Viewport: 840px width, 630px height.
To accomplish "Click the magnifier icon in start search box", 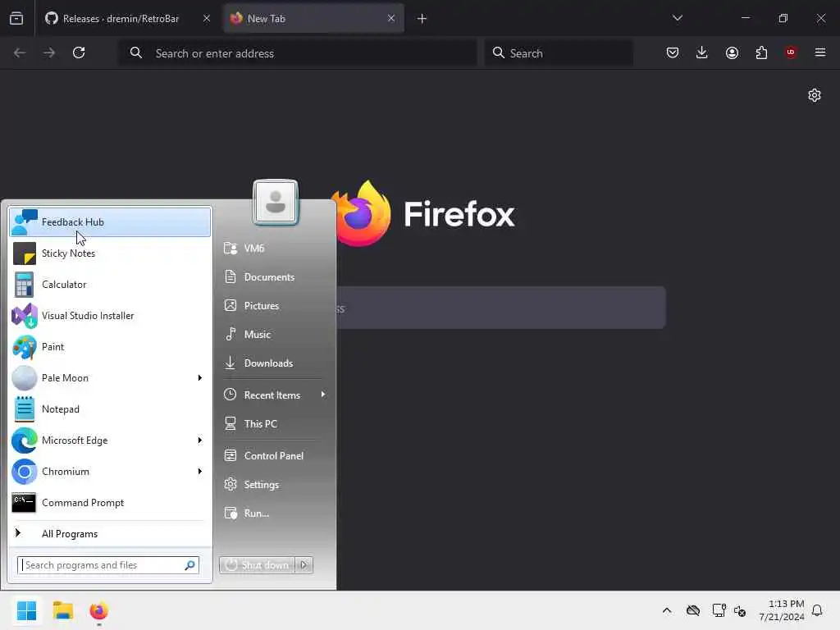I will [x=189, y=564].
